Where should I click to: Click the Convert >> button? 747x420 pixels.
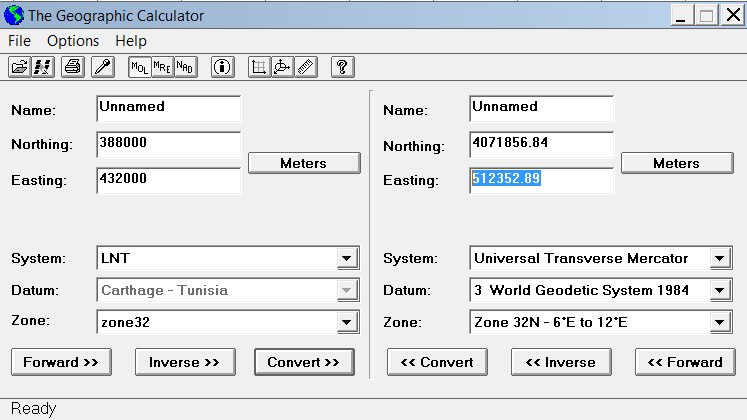coord(304,362)
